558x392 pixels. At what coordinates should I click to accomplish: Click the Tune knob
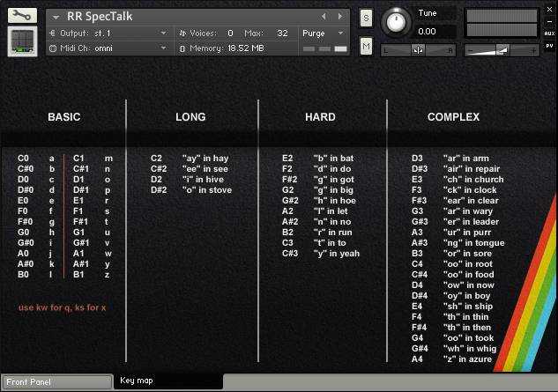click(x=396, y=22)
